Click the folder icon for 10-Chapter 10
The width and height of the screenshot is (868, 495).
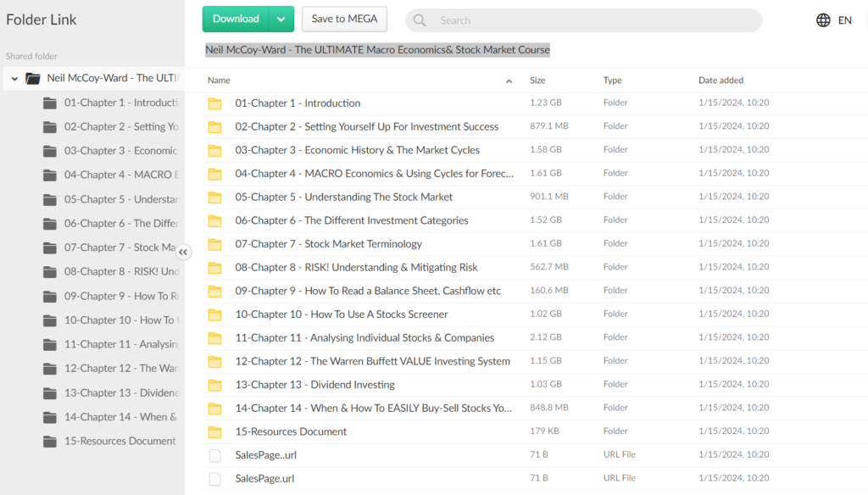[x=213, y=314]
